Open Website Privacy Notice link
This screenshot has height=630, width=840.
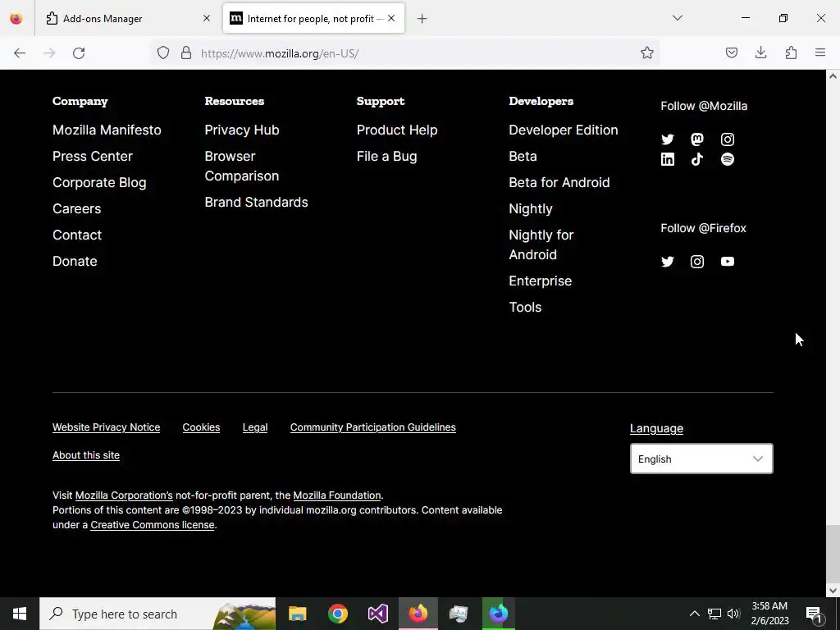coord(106,427)
